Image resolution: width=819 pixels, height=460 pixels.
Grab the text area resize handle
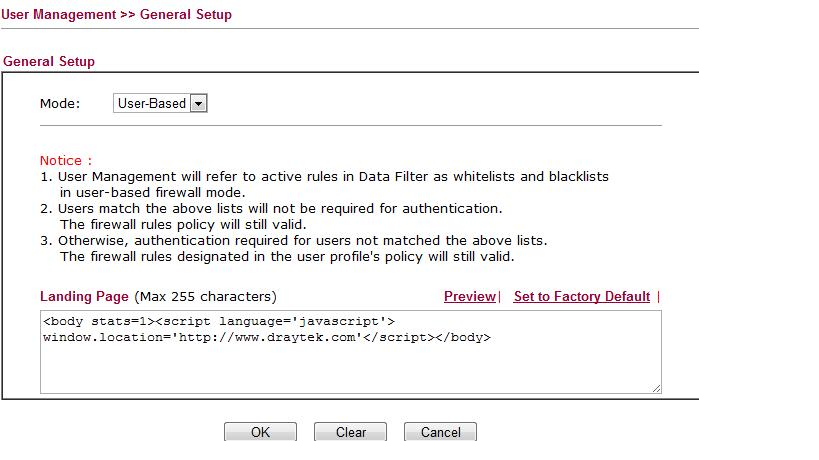click(x=656, y=387)
